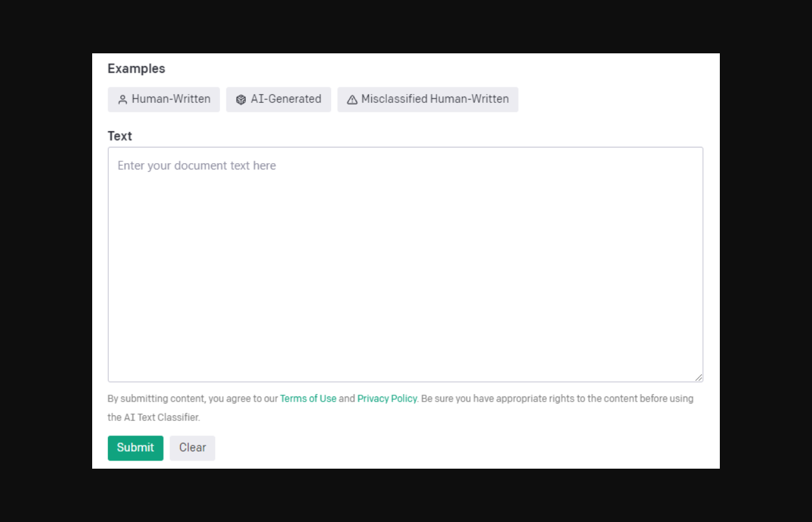Click the 'Enter your document text here' placeholder
Screen dimensions: 812x522
coord(196,166)
